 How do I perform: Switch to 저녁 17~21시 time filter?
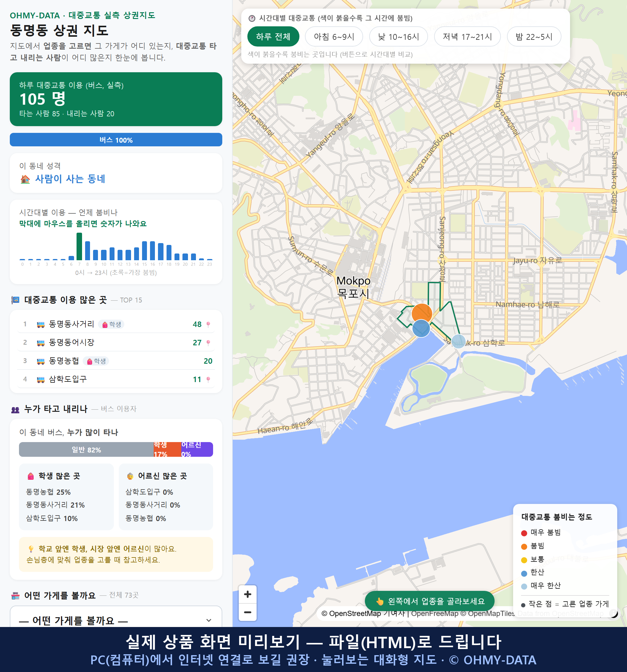coord(467,36)
